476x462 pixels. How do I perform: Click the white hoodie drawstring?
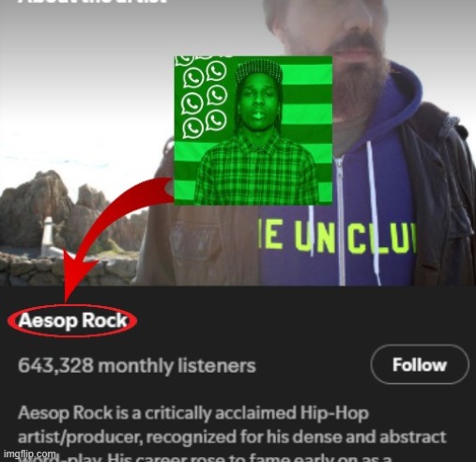tap(374, 213)
